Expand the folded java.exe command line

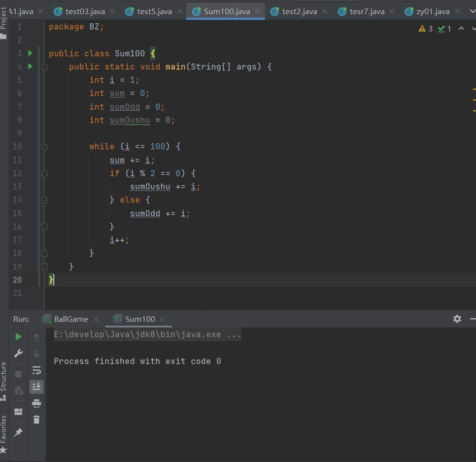(148, 335)
